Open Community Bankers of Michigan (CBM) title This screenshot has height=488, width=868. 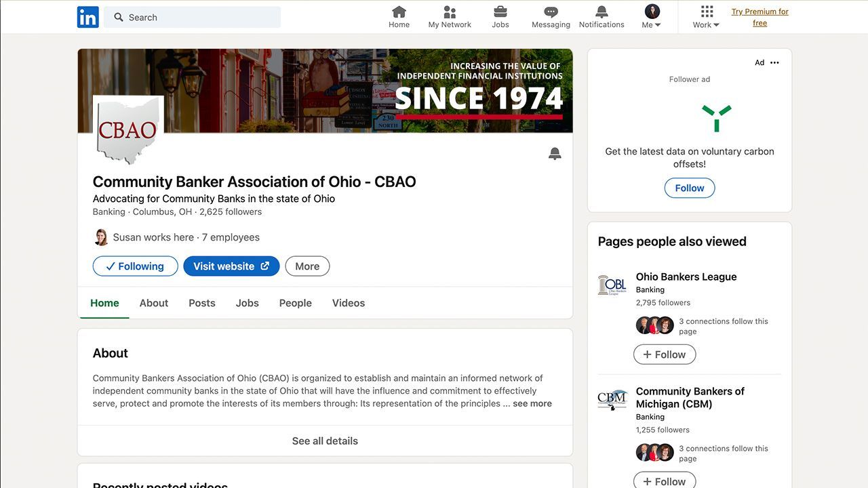point(690,397)
